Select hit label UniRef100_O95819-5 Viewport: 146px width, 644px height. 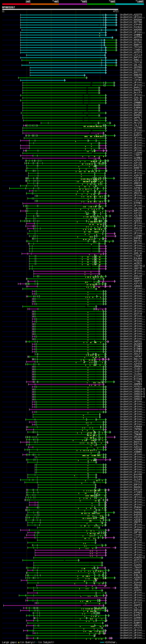[x=132, y=389]
